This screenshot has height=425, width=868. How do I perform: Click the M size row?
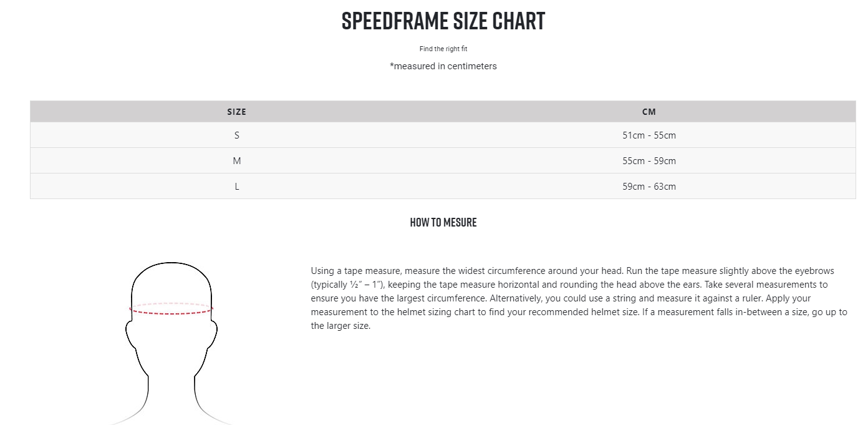[443, 161]
